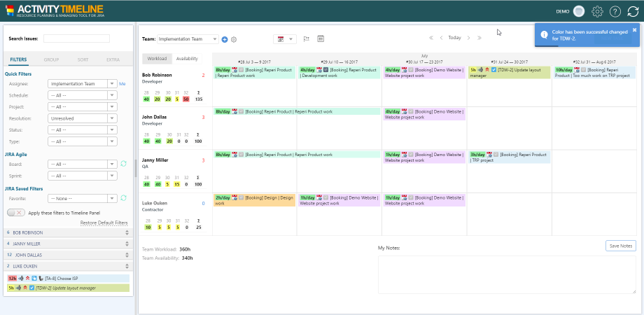
Task: Refresh the JIRA Agile Board filter
Action: click(x=123, y=164)
